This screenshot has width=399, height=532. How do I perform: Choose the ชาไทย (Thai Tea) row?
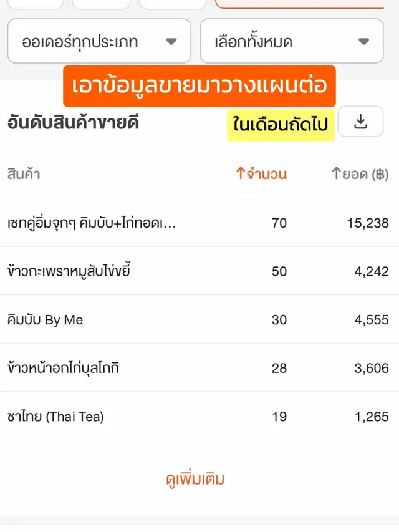click(55, 417)
